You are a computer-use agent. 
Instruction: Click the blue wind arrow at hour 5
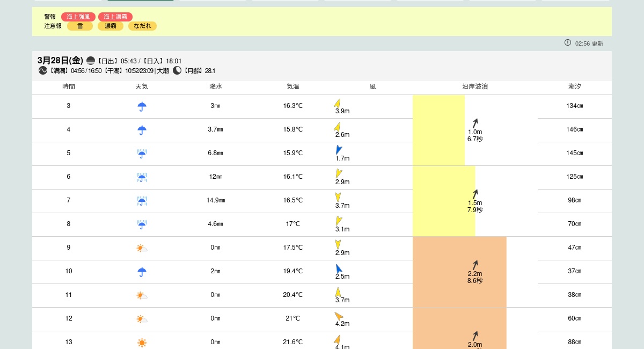339,150
